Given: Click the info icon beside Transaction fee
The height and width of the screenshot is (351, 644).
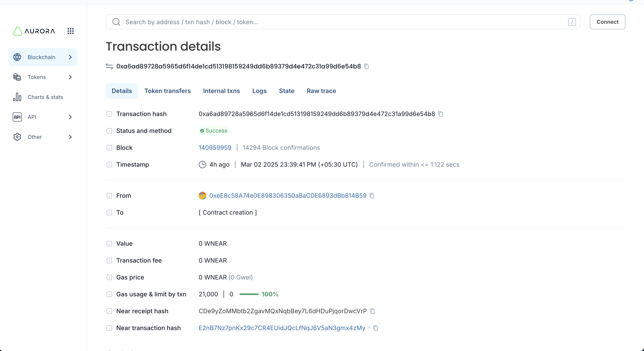Looking at the screenshot, I should (x=109, y=260).
